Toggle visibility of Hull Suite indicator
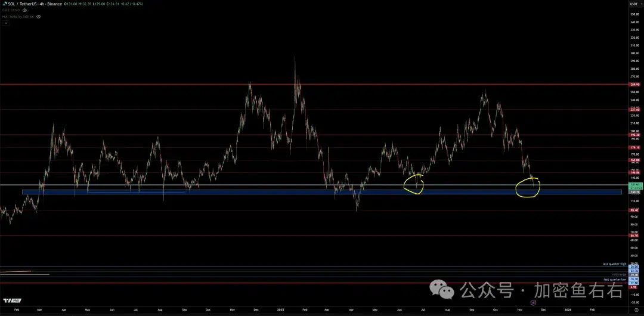 click(39, 17)
